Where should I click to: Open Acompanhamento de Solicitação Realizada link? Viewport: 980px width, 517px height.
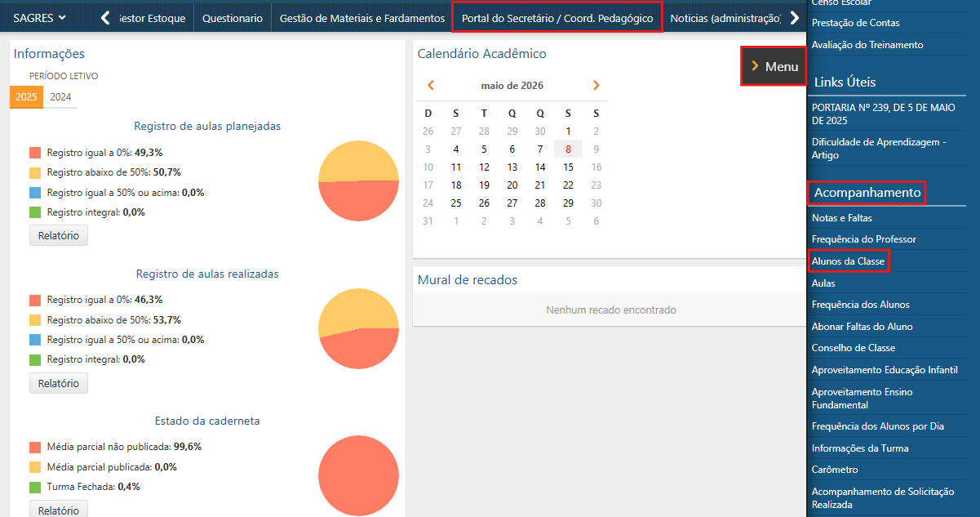883,498
